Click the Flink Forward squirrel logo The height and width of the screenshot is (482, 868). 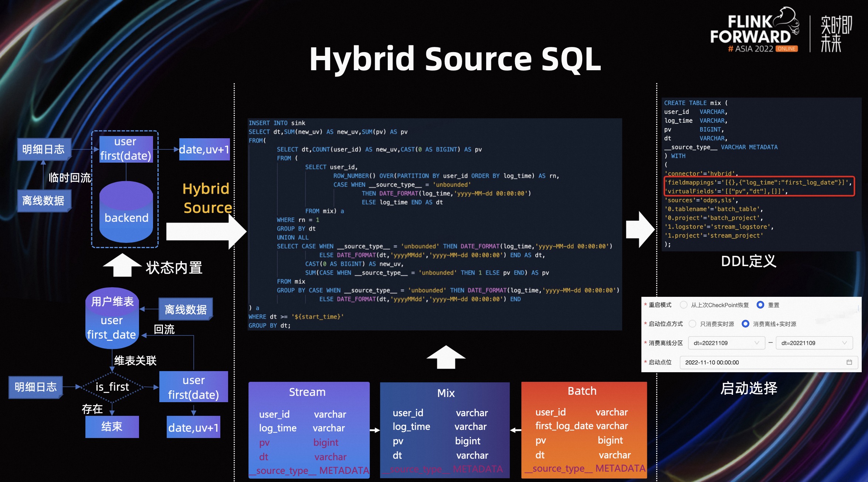(x=788, y=18)
